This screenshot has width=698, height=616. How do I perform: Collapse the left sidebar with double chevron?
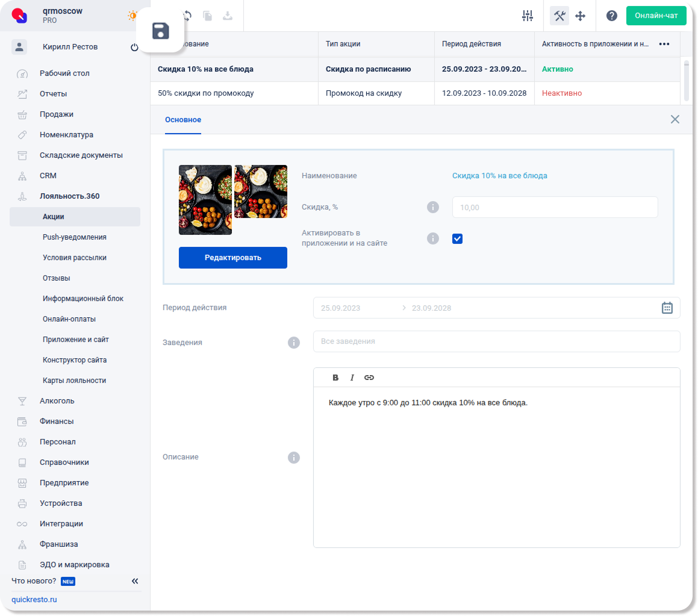pos(135,581)
